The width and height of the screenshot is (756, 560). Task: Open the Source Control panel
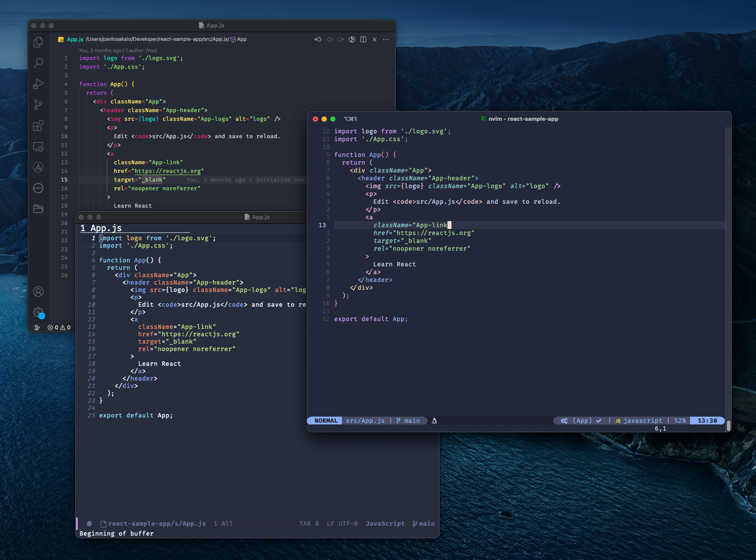tap(38, 105)
